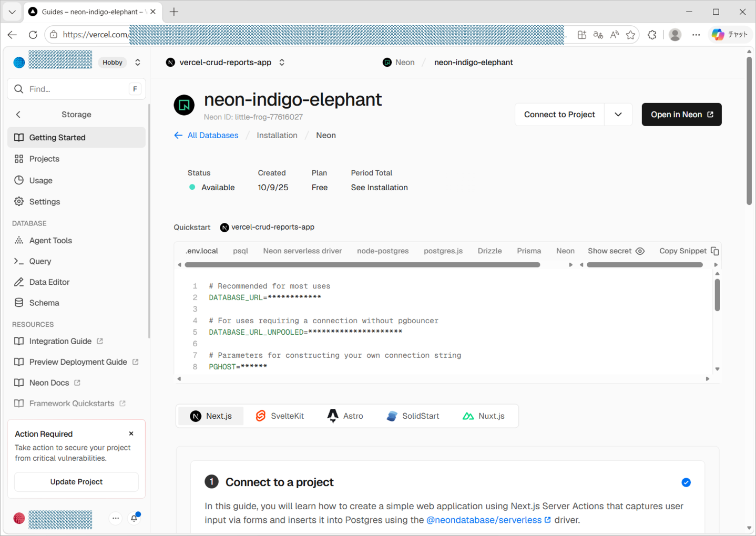Open the browser profile avatar
Screen dimensions: 756x536
pyautogui.click(x=675, y=35)
